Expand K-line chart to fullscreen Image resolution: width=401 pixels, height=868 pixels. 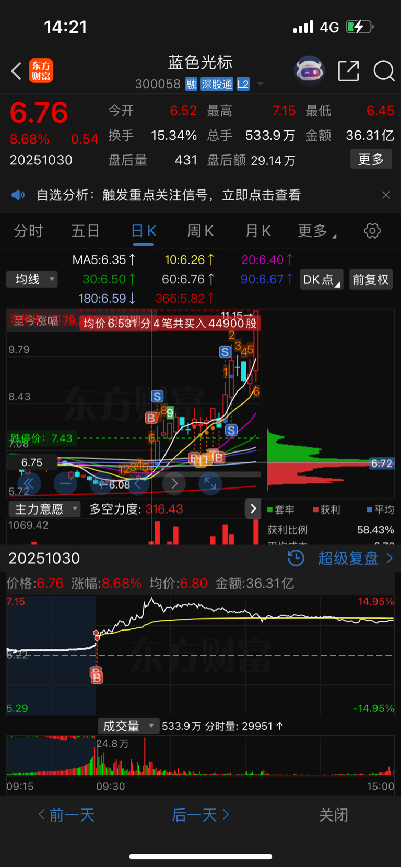pos(210,484)
